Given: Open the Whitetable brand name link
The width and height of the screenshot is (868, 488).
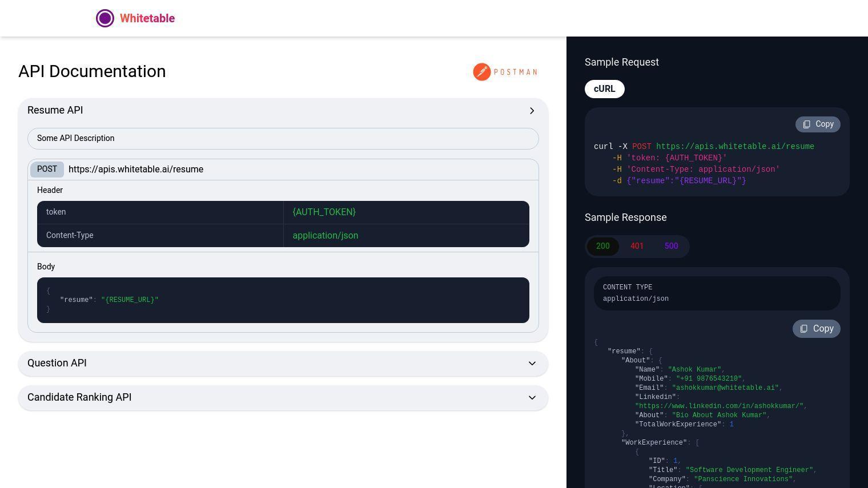Looking at the screenshot, I should [147, 18].
